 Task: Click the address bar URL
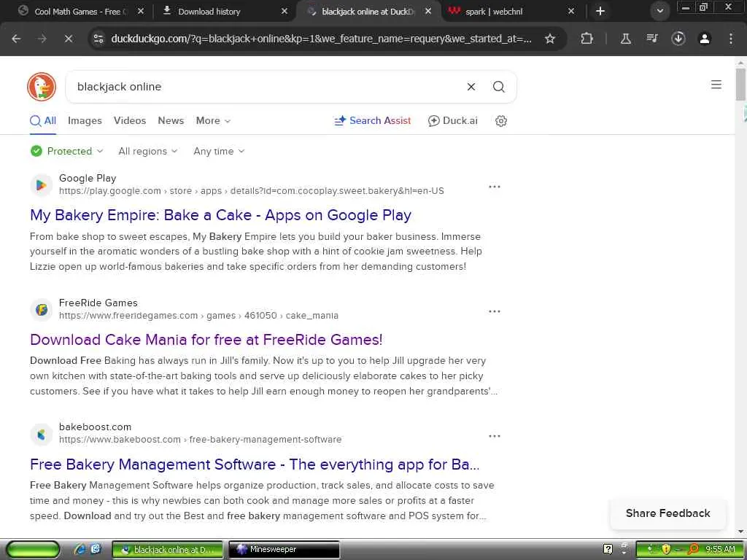pos(321,39)
